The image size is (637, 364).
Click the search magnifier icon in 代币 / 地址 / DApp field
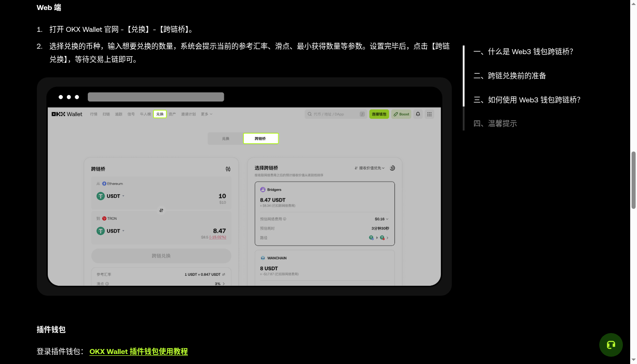click(310, 114)
